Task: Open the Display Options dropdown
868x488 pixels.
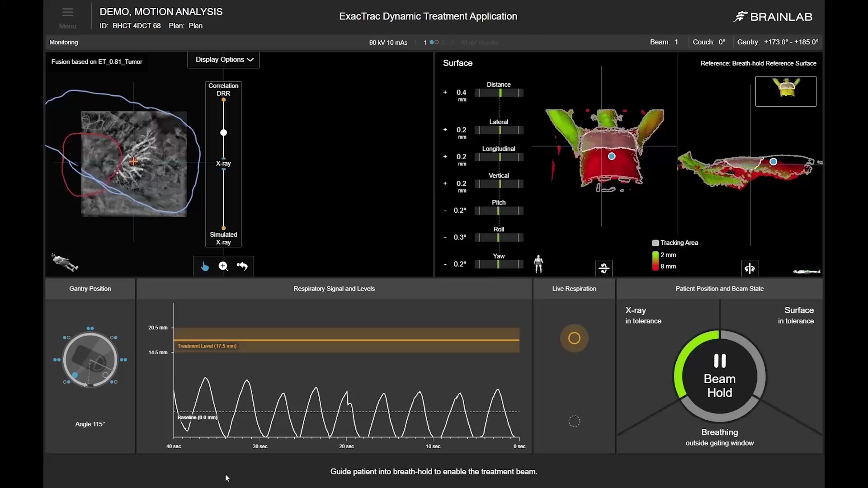Action: pyautogui.click(x=224, y=60)
